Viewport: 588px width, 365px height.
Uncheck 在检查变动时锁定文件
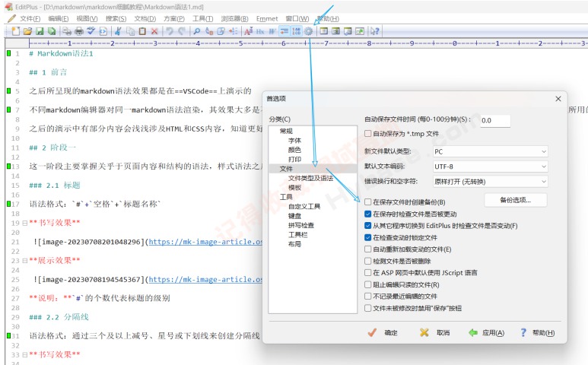[x=368, y=237]
